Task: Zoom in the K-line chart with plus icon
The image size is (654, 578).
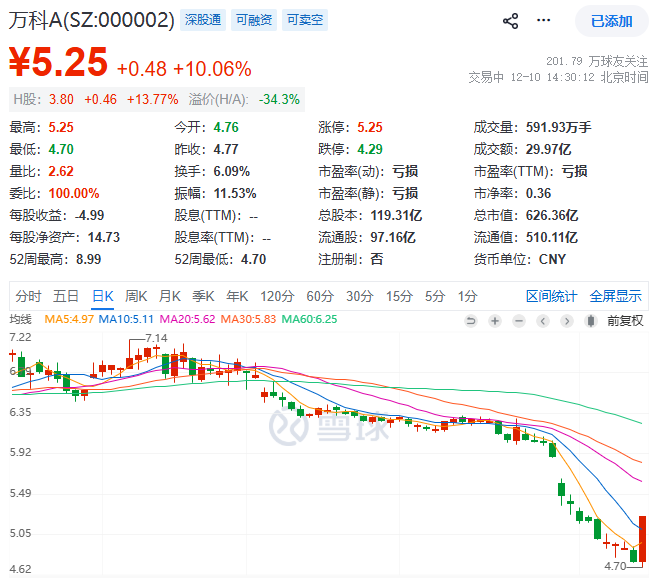Action: pyautogui.click(x=494, y=320)
